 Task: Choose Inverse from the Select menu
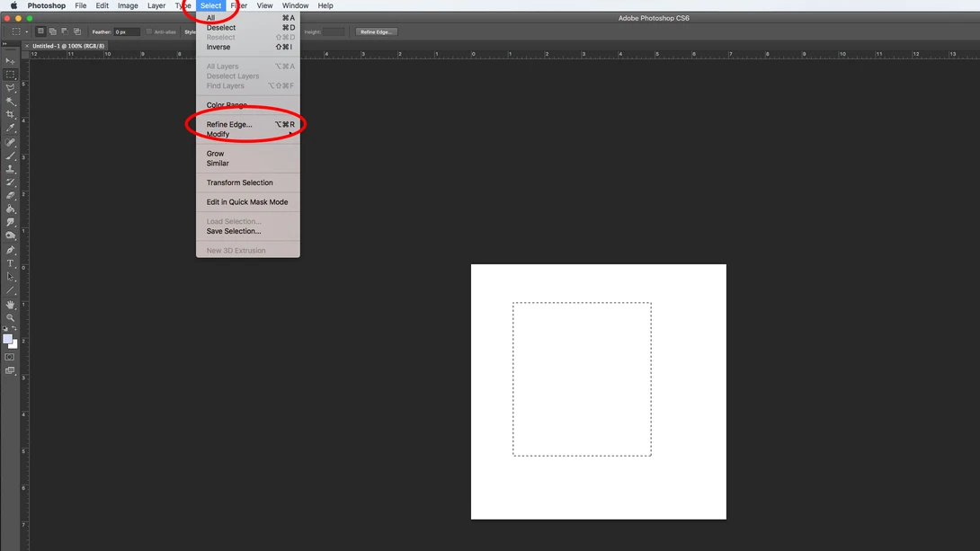(x=248, y=47)
